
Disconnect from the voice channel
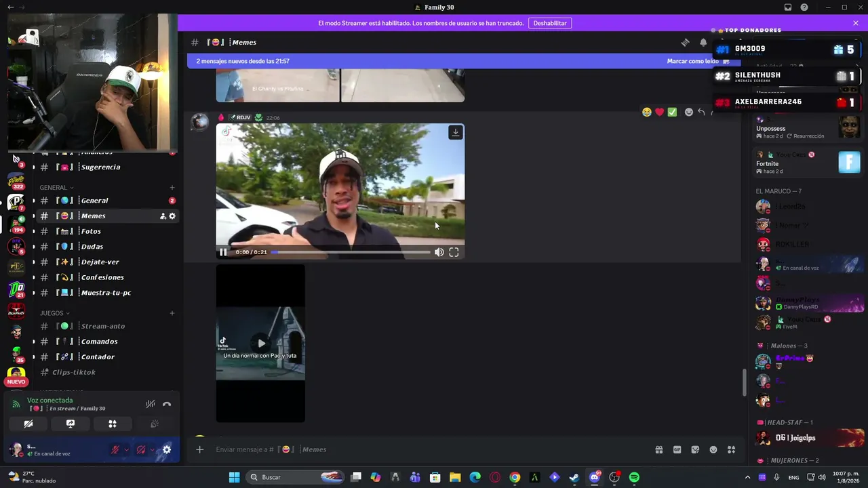(167, 404)
